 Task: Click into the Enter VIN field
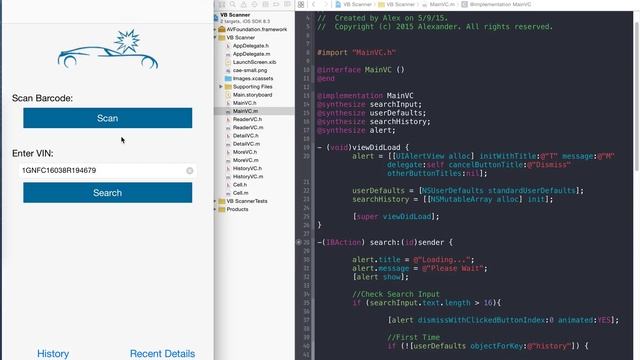107,171
